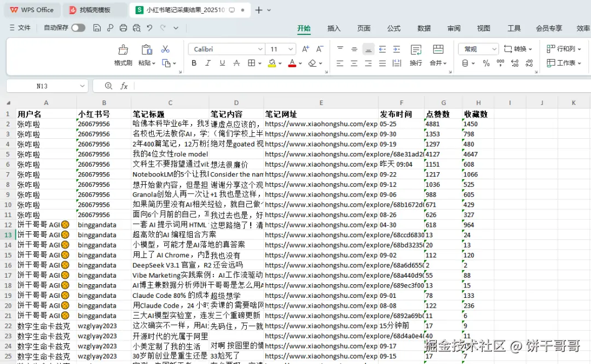591x364 pixels.
Task: Justify text alignment
Action: coord(382,63)
